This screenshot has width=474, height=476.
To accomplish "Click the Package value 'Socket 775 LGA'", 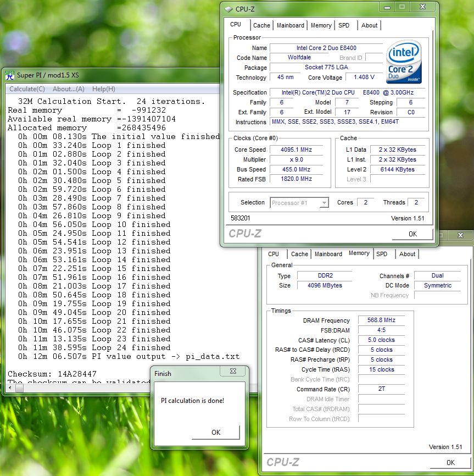I will pyautogui.click(x=326, y=67).
